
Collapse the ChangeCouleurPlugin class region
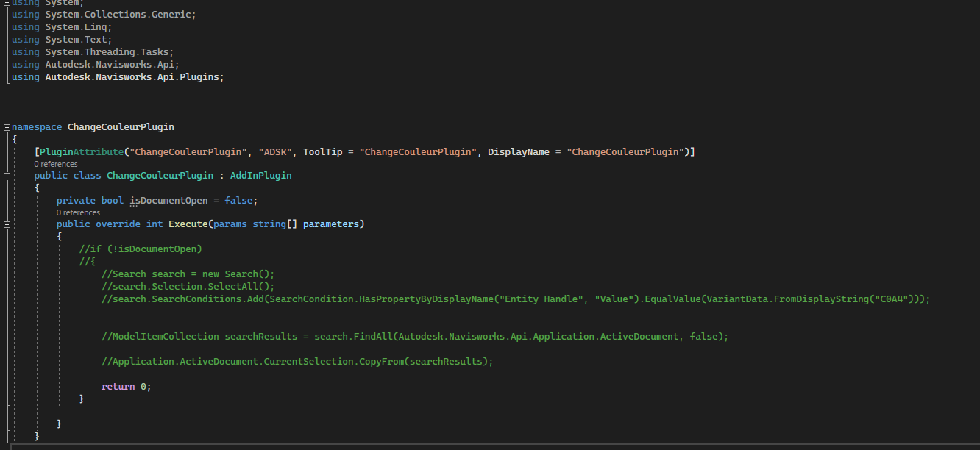click(6, 175)
